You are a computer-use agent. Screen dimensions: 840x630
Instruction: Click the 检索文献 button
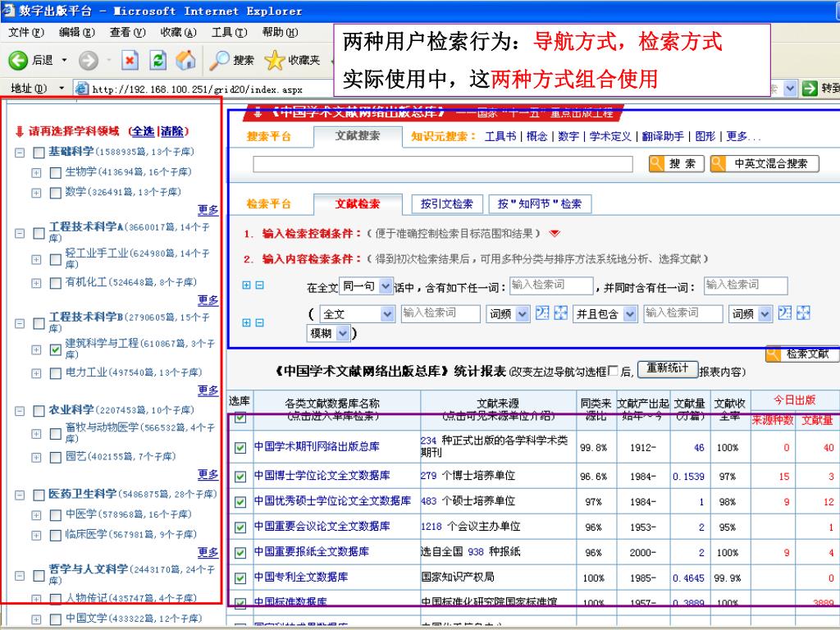(x=801, y=354)
